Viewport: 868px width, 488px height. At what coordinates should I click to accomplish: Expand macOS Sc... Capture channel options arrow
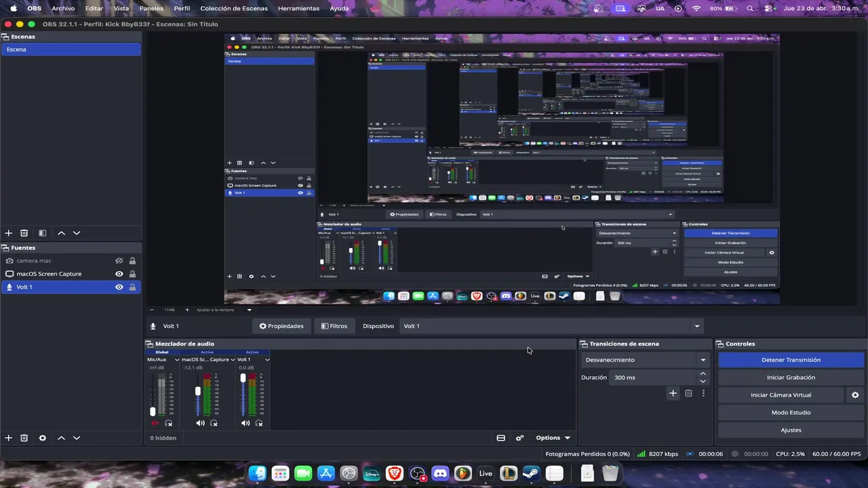coord(233,360)
